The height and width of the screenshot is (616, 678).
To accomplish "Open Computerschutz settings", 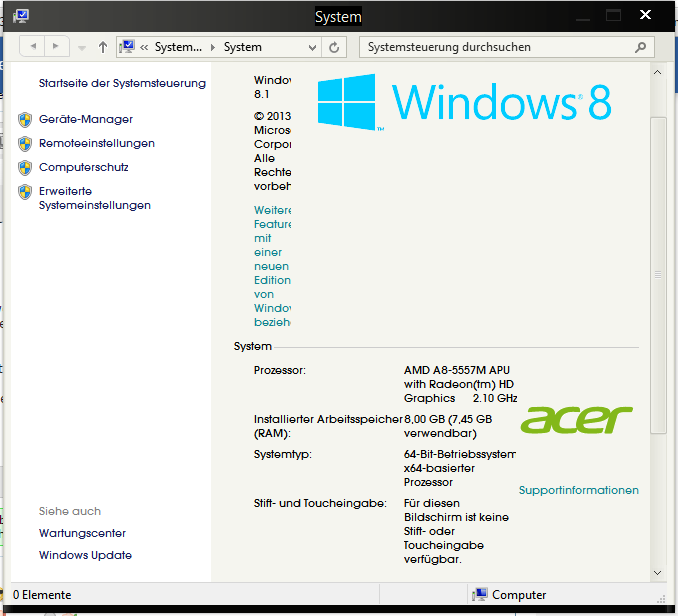I will coord(83,167).
